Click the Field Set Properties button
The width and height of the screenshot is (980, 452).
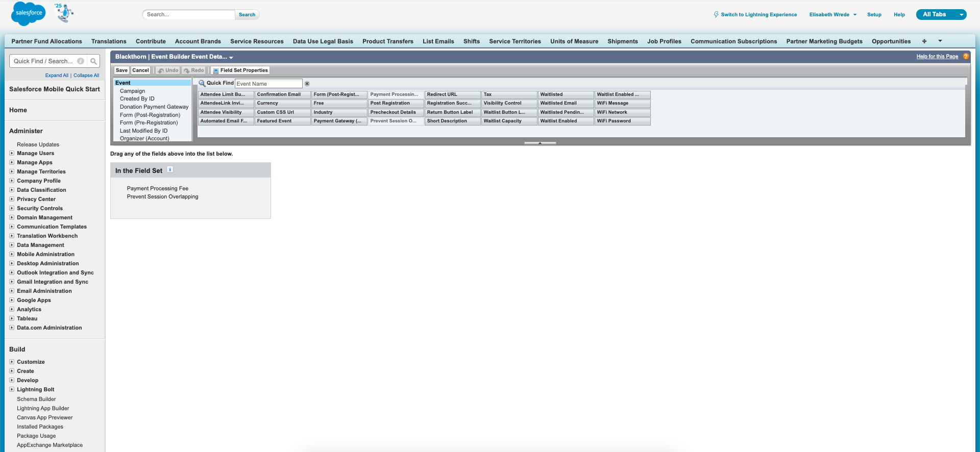click(240, 70)
